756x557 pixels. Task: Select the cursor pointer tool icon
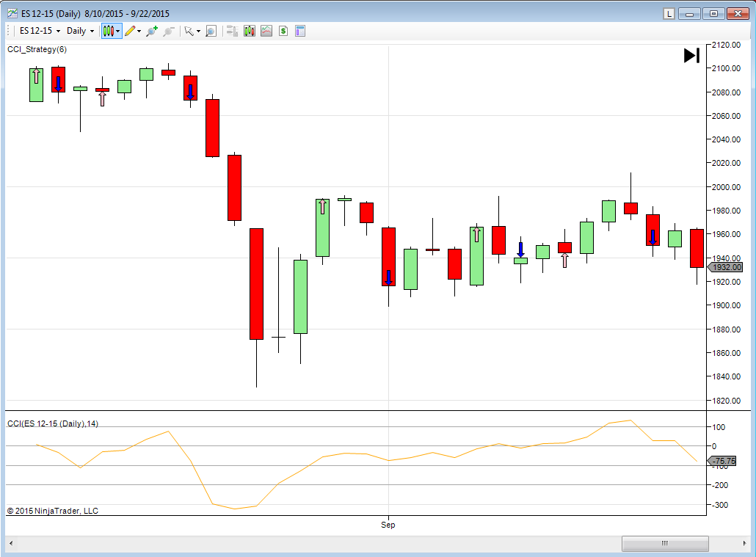coord(189,32)
